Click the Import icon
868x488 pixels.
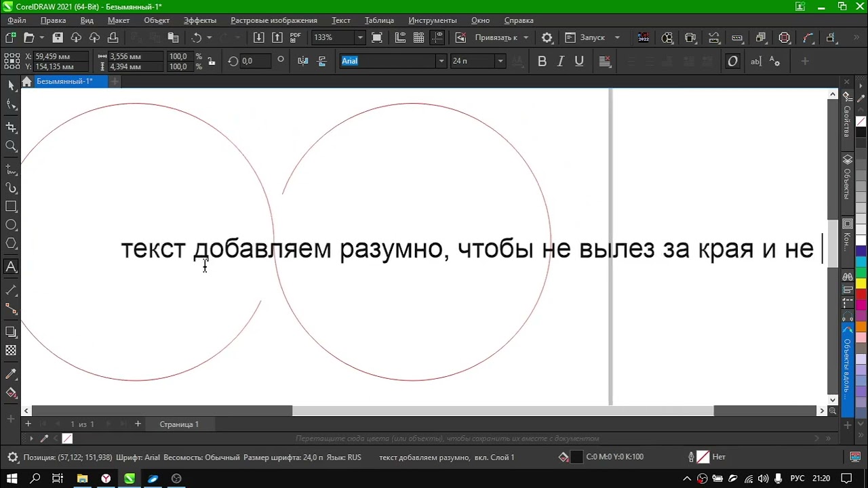click(x=258, y=38)
